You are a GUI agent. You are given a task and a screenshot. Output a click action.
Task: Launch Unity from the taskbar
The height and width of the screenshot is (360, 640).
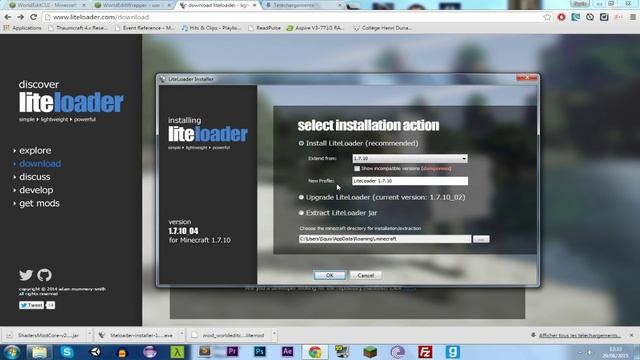pos(95,352)
